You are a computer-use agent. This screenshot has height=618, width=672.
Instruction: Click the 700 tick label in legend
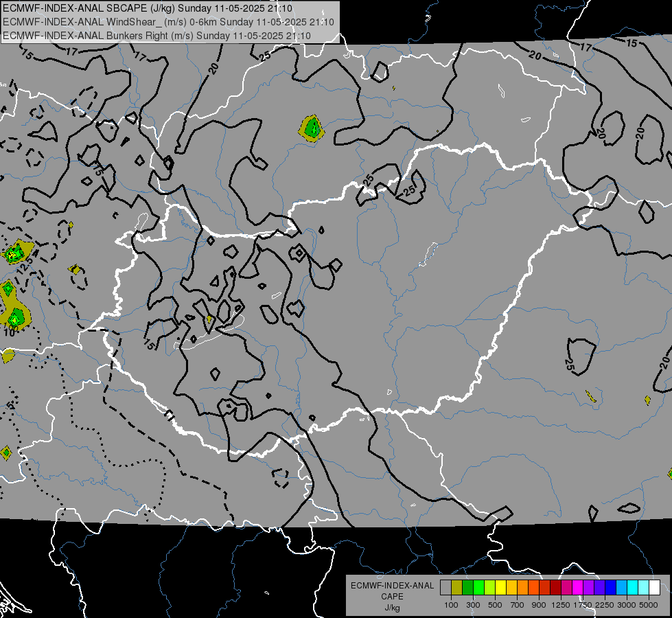tap(518, 605)
